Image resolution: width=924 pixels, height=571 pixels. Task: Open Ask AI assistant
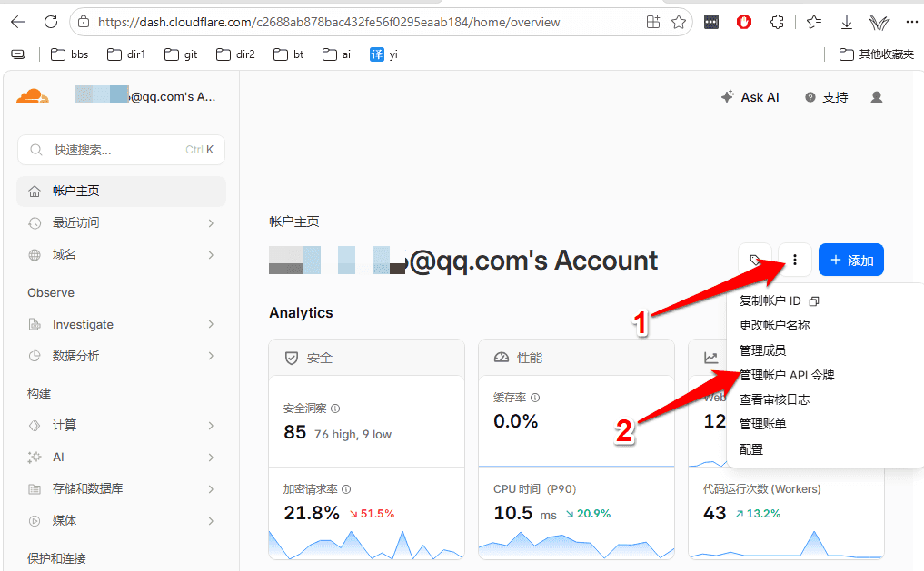click(750, 97)
